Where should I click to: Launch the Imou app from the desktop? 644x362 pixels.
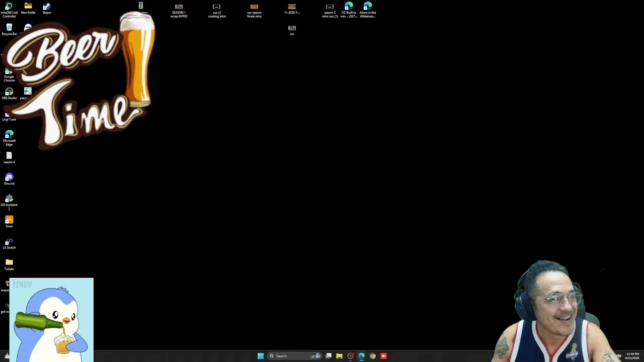tap(9, 222)
